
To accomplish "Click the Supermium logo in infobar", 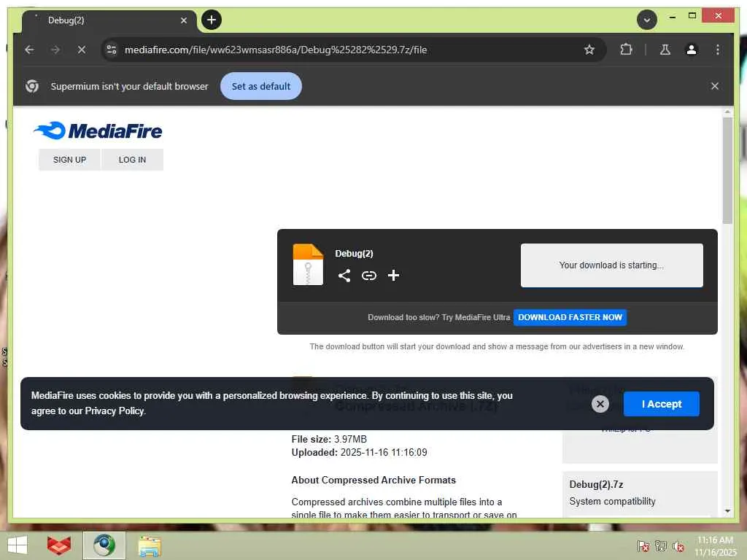I will pyautogui.click(x=32, y=86).
